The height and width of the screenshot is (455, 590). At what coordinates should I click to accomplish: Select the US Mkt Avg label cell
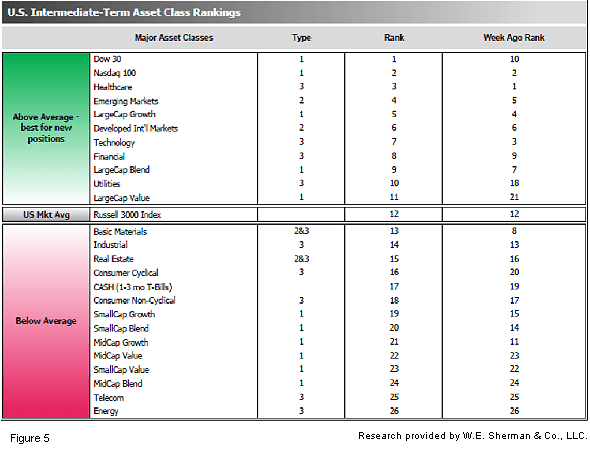pyautogui.click(x=46, y=215)
